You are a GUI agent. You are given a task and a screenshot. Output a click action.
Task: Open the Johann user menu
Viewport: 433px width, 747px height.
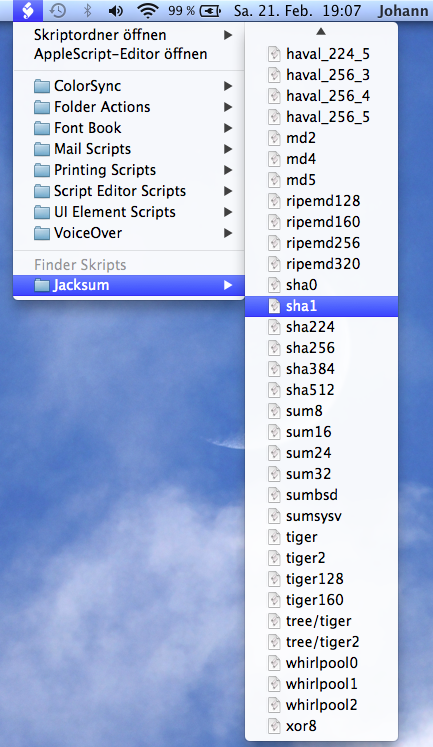coord(403,10)
